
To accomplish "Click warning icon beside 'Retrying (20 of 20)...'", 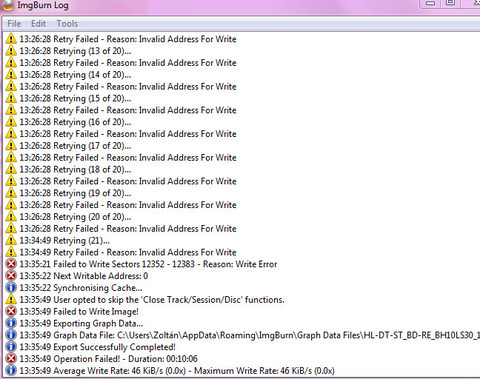I will click(x=11, y=217).
